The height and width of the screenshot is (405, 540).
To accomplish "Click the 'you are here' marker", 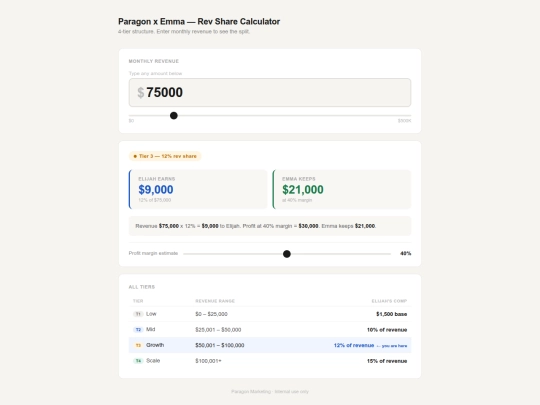I will pyautogui.click(x=392, y=346).
